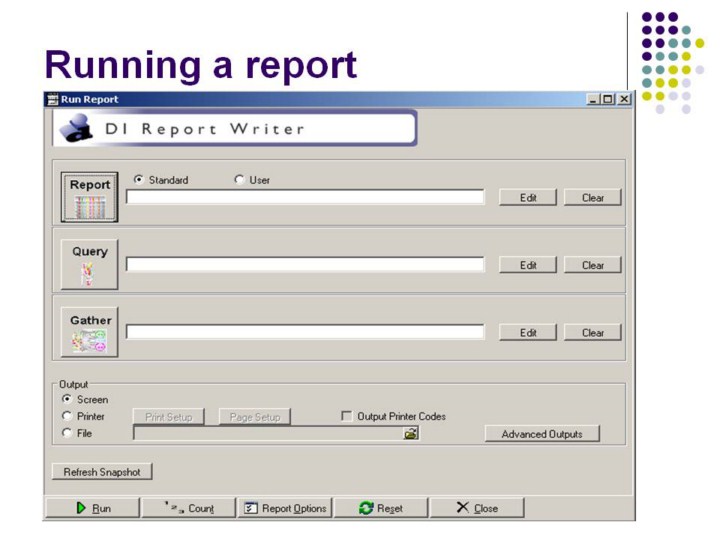The width and height of the screenshot is (720, 540).
Task: Open the Query icon button
Action: (x=90, y=265)
